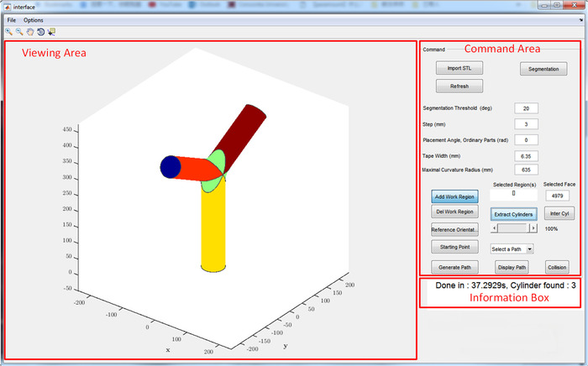The width and height of the screenshot is (588, 366).
Task: Click the Selected Face value field
Action: pyautogui.click(x=557, y=196)
